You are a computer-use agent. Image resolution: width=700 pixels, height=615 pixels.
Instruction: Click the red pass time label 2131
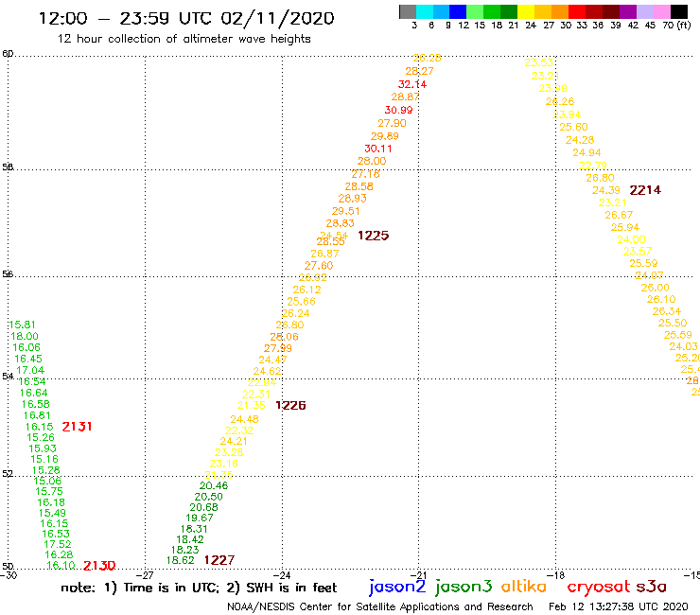tap(77, 427)
